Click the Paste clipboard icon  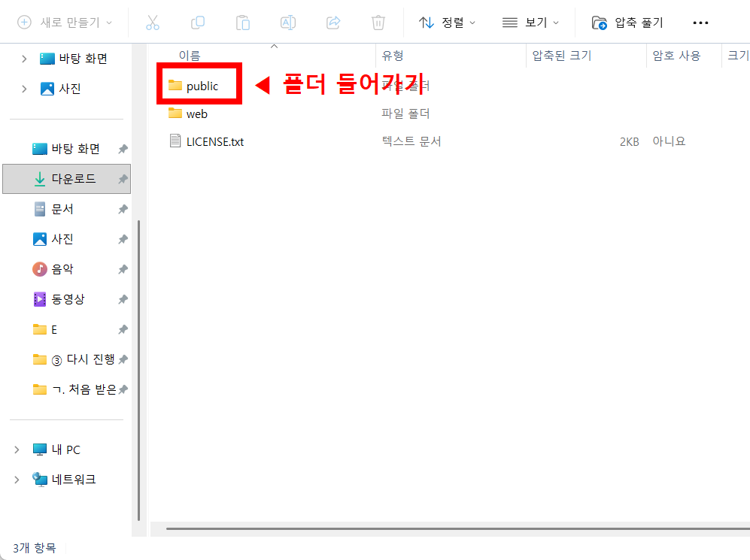tap(242, 23)
